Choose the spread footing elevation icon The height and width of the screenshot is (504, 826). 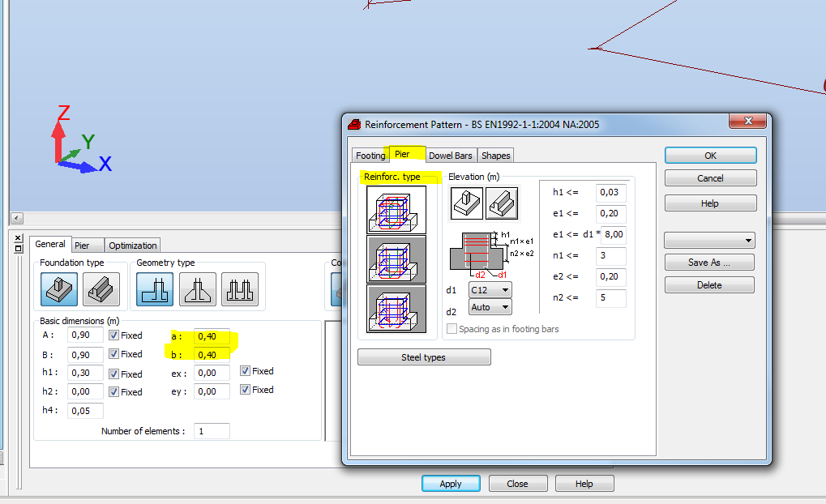[x=466, y=203]
